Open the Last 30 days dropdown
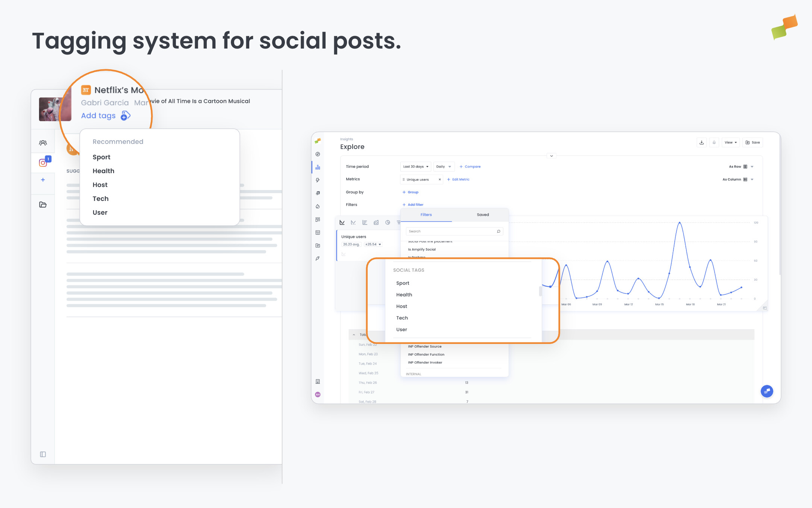Screen dimensions: 812x508 tap(415, 166)
